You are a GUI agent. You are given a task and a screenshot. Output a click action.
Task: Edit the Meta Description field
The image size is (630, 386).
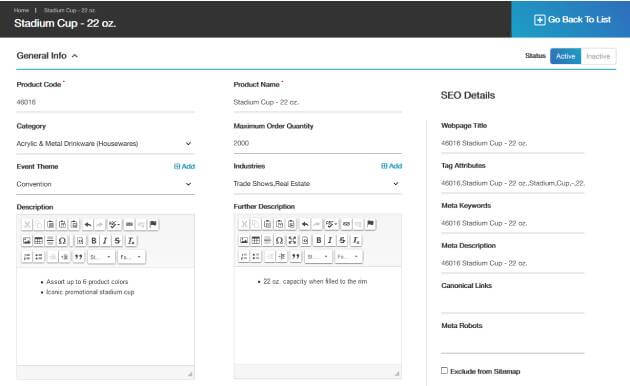tap(512, 263)
